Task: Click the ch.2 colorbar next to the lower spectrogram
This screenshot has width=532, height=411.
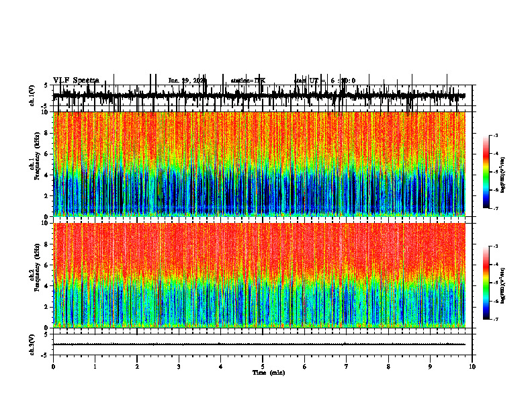Action: pos(486,283)
